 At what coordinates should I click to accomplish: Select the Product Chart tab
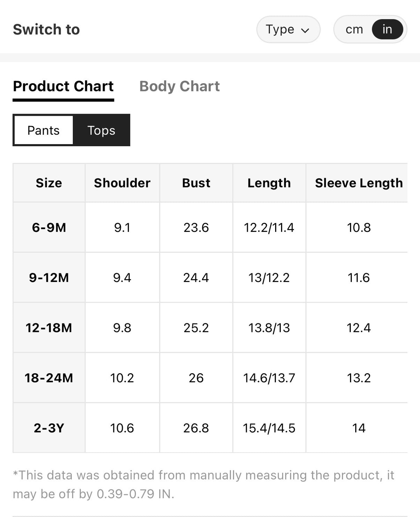tap(63, 86)
